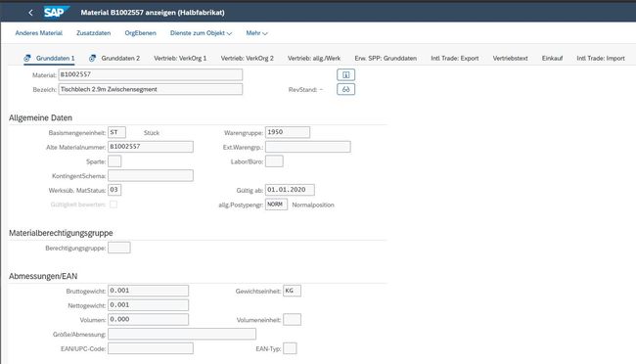Go back using the arrow icon
Screen dimensions: 636x364
pos(30,13)
